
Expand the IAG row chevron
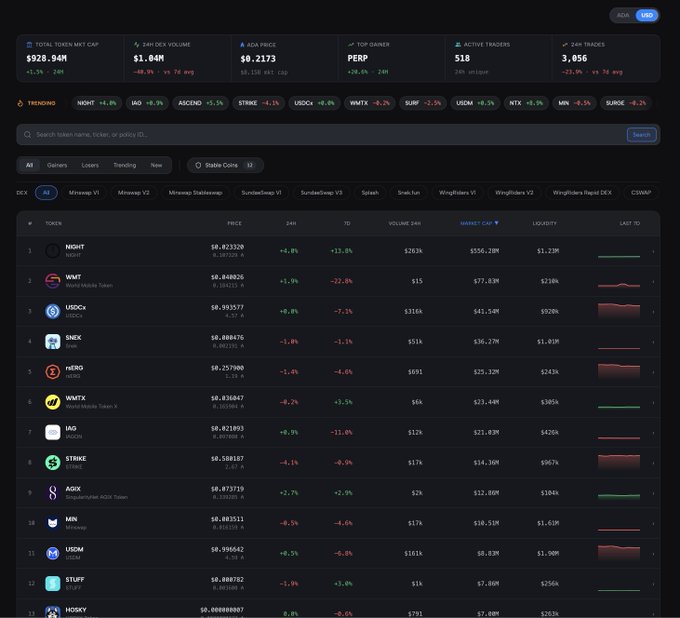tap(653, 433)
